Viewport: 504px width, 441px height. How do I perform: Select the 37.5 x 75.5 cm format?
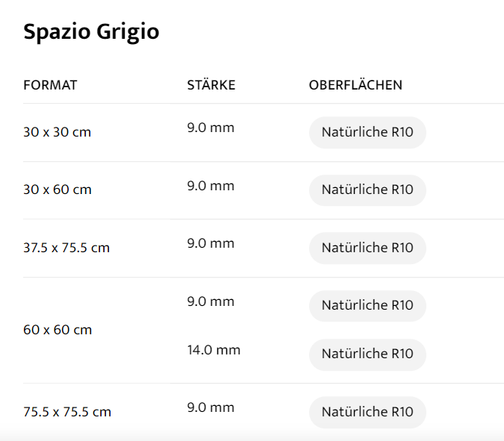(66, 248)
